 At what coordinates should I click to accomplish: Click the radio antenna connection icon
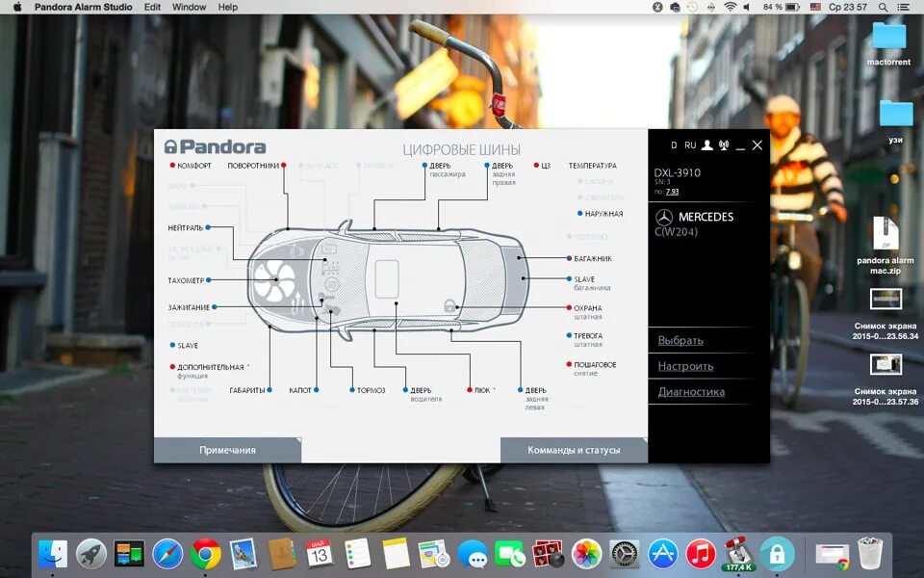pos(724,145)
